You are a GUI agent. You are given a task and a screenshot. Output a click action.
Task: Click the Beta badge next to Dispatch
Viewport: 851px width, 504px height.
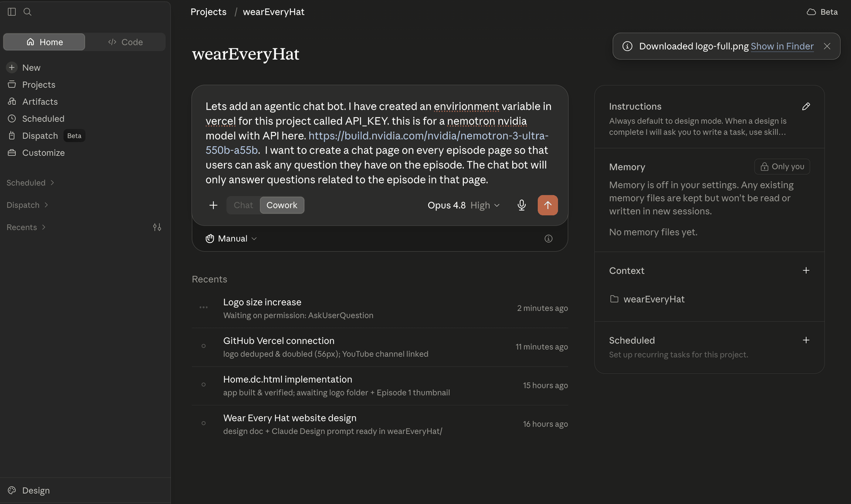click(74, 136)
